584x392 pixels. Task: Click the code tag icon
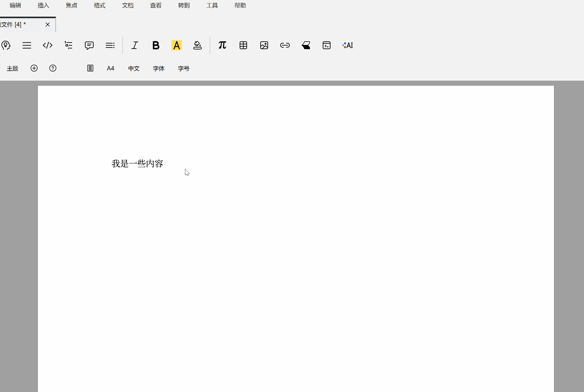coord(48,45)
